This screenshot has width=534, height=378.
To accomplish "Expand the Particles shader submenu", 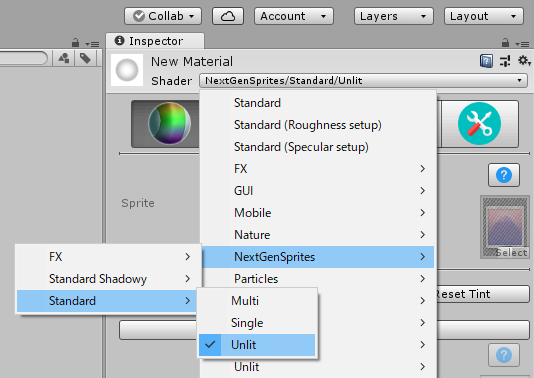I will (318, 279).
